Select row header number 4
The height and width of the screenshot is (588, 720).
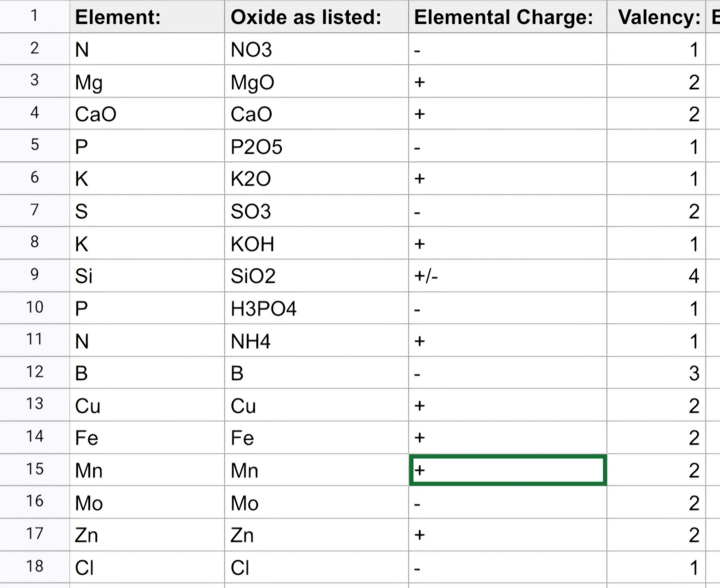pyautogui.click(x=34, y=113)
